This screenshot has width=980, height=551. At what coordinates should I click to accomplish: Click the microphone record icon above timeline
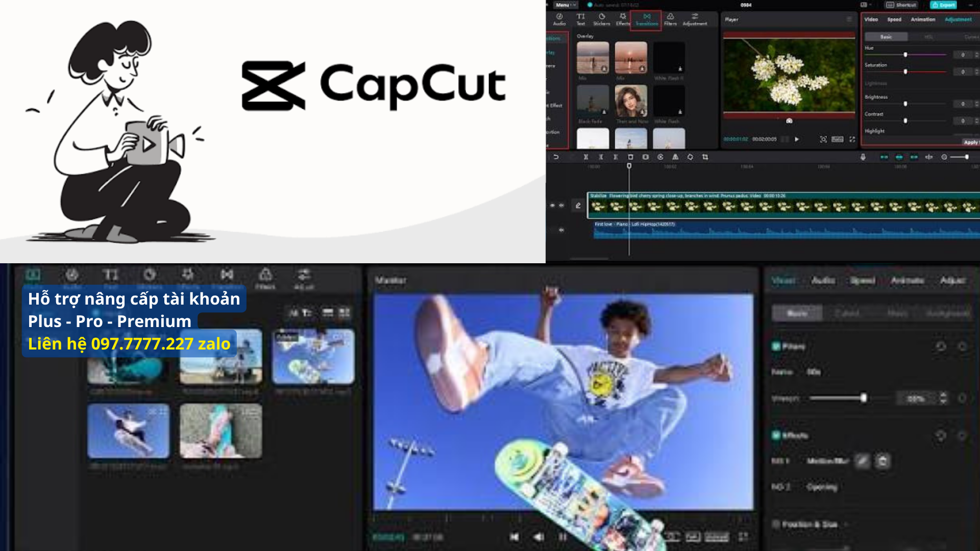pyautogui.click(x=863, y=157)
